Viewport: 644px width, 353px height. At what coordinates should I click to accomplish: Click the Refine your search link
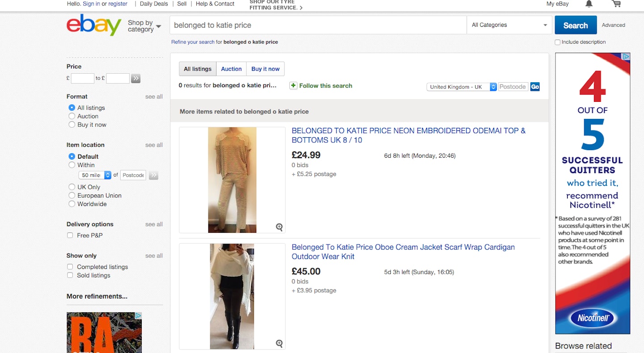[193, 42]
